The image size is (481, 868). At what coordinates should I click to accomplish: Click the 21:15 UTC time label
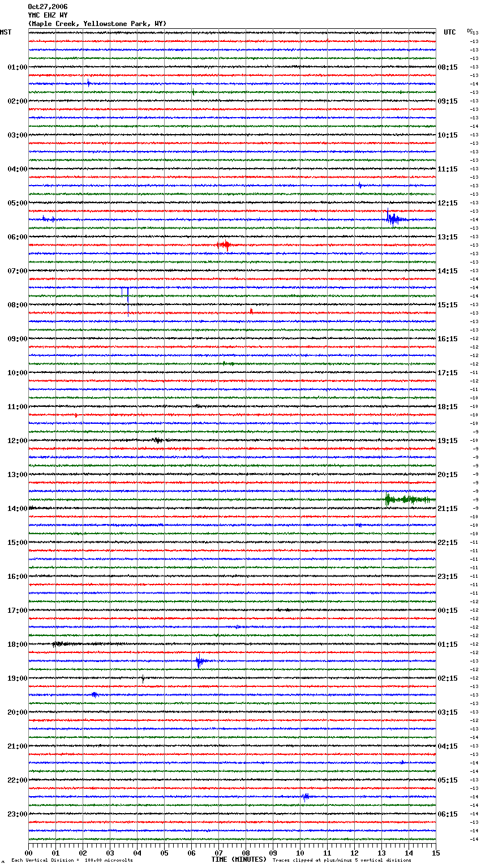(x=448, y=509)
